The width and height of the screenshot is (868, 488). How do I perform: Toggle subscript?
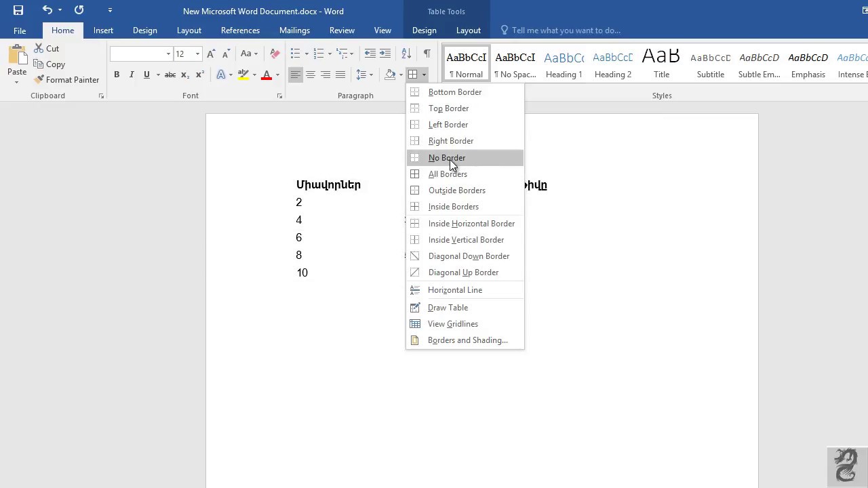(x=185, y=75)
